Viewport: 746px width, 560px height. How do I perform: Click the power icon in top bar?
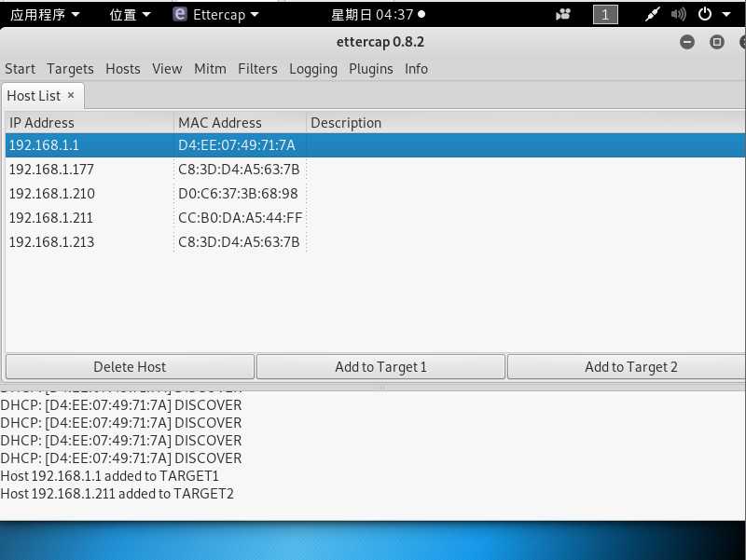pyautogui.click(x=705, y=14)
